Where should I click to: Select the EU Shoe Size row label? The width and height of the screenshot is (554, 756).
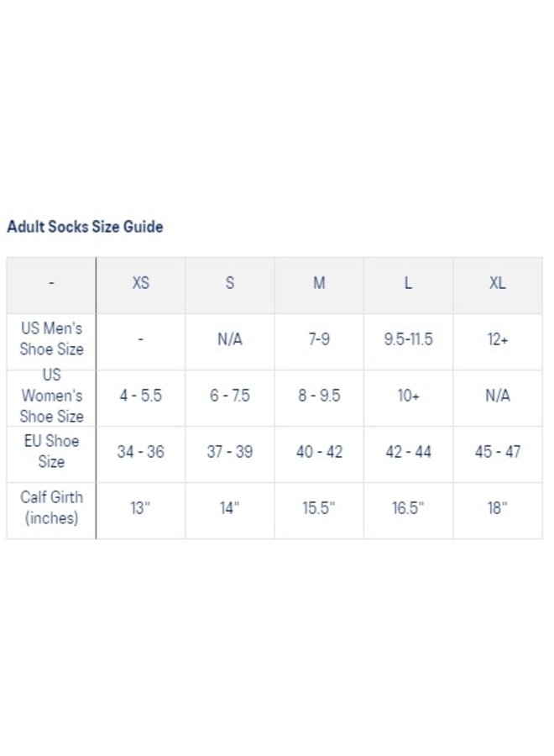tap(51, 451)
